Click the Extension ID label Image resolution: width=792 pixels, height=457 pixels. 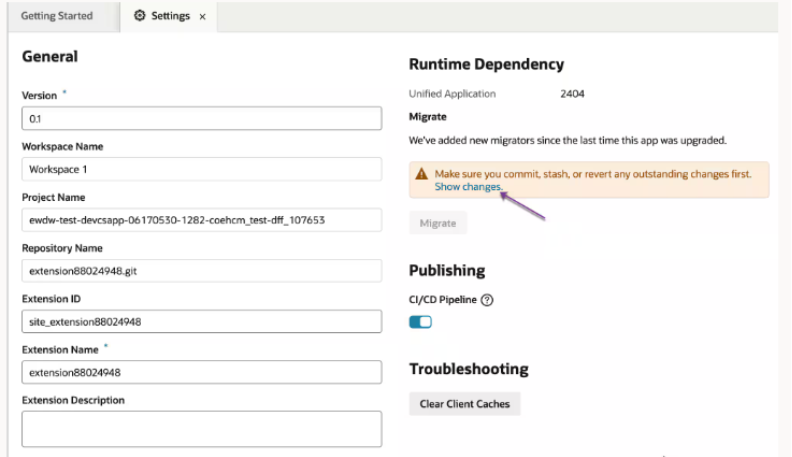51,299
